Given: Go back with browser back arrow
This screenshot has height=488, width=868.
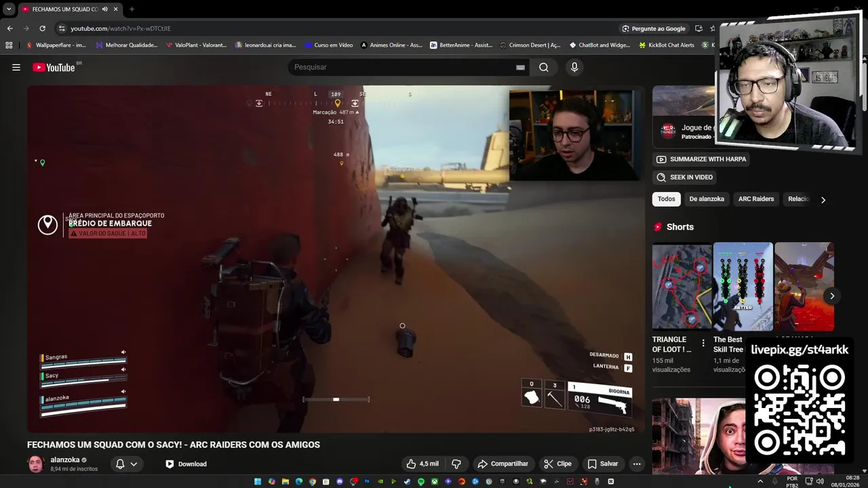Looking at the screenshot, I should 10,28.
